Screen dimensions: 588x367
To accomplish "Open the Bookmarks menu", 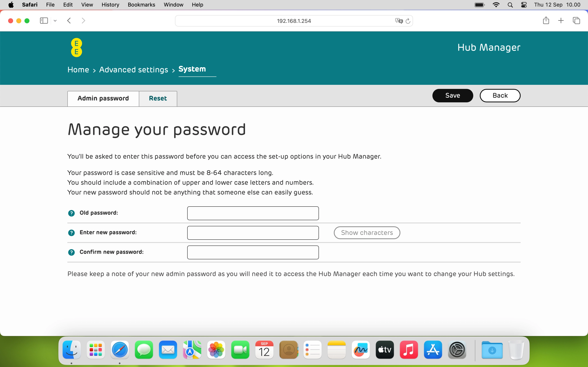I will click(141, 5).
